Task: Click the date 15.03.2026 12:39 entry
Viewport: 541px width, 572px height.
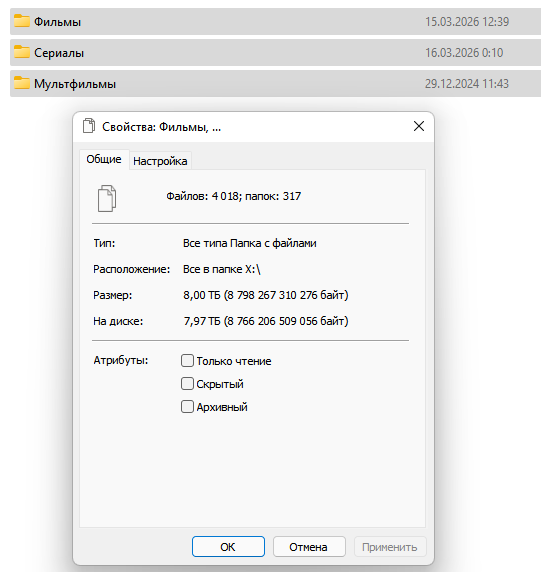Action: [x=467, y=22]
